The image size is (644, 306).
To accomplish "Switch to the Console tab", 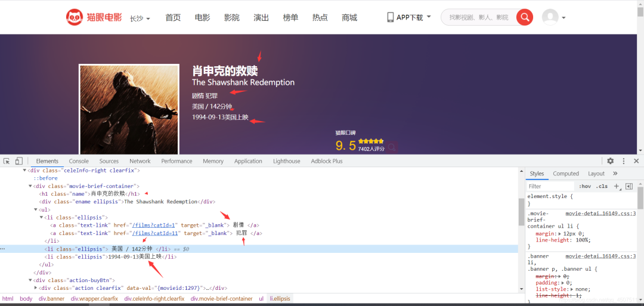I will click(x=79, y=161).
